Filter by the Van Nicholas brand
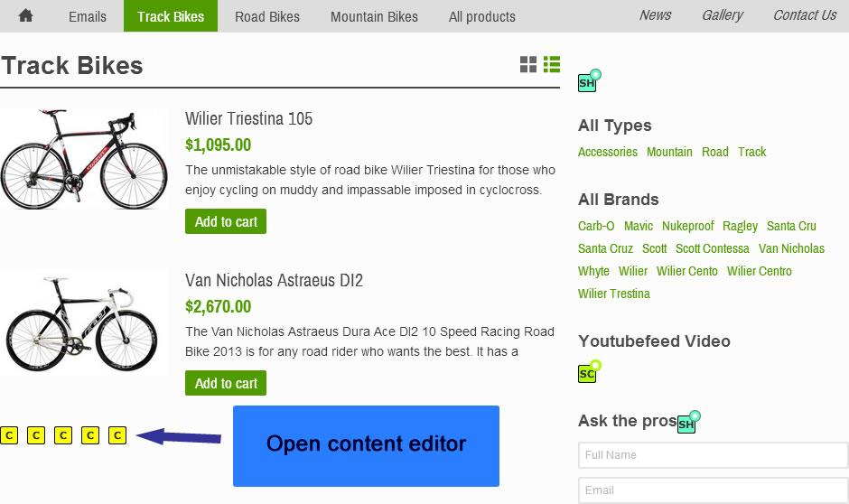The width and height of the screenshot is (849, 504). (x=791, y=249)
